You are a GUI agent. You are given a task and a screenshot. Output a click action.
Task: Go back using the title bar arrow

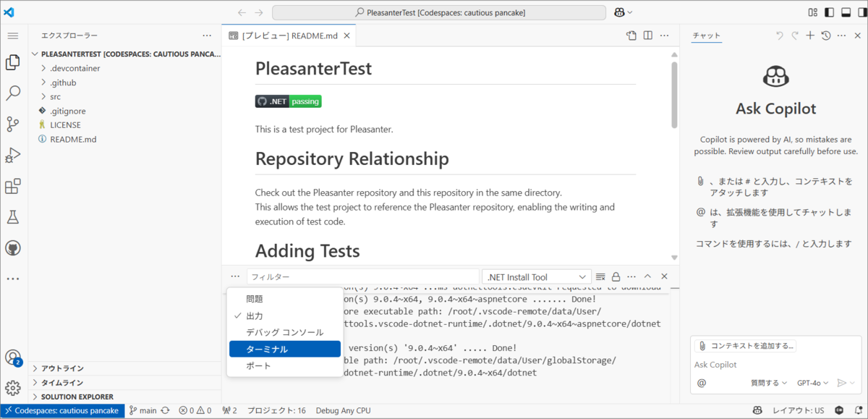click(x=242, y=12)
